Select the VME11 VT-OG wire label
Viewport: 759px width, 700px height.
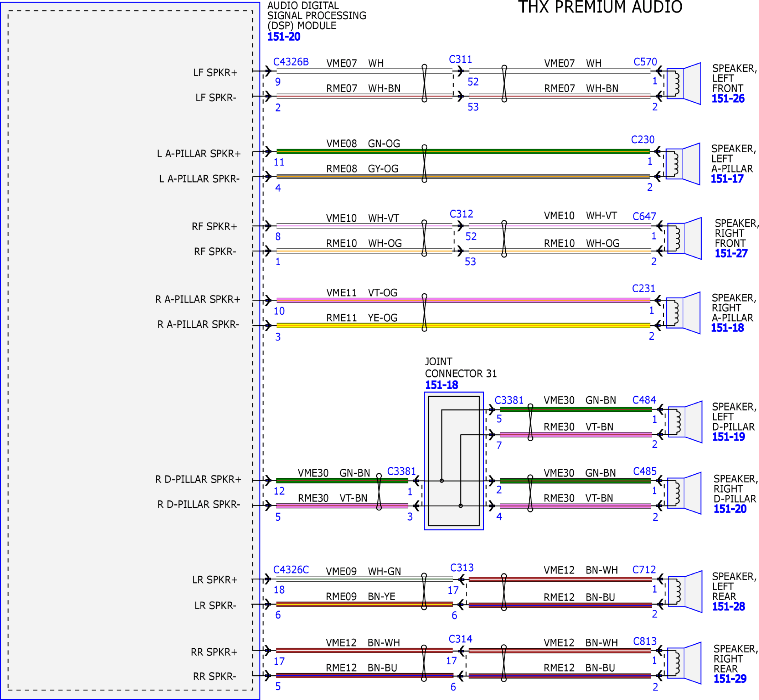362,293
